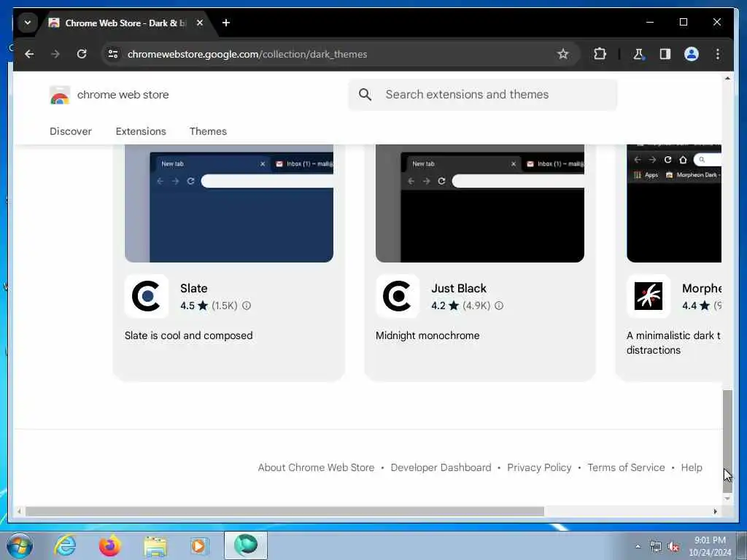Bookmark this page with the star icon

coord(562,54)
